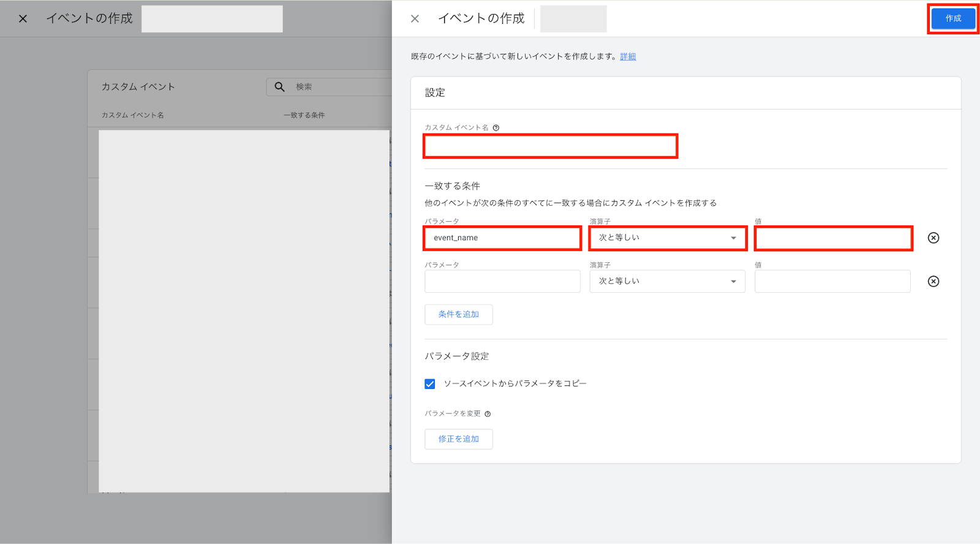Image resolution: width=980 pixels, height=544 pixels.
Task: Click the event_name parameter field
Action: 502,238
